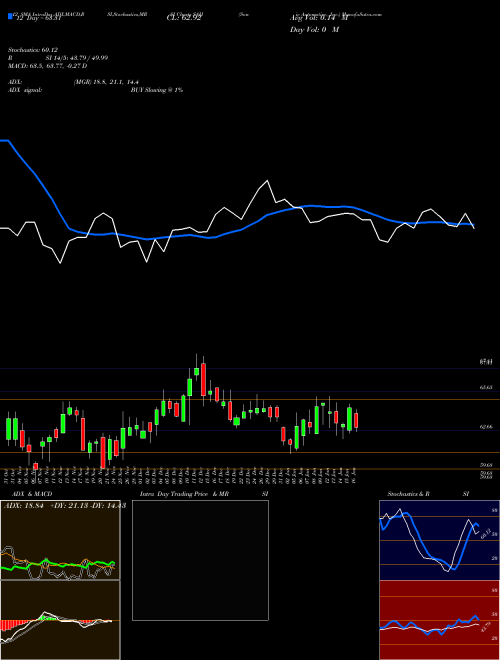Screen dimensions: 500x660
Task: Click the ADX indicator chart panel
Action: click(x=60, y=540)
